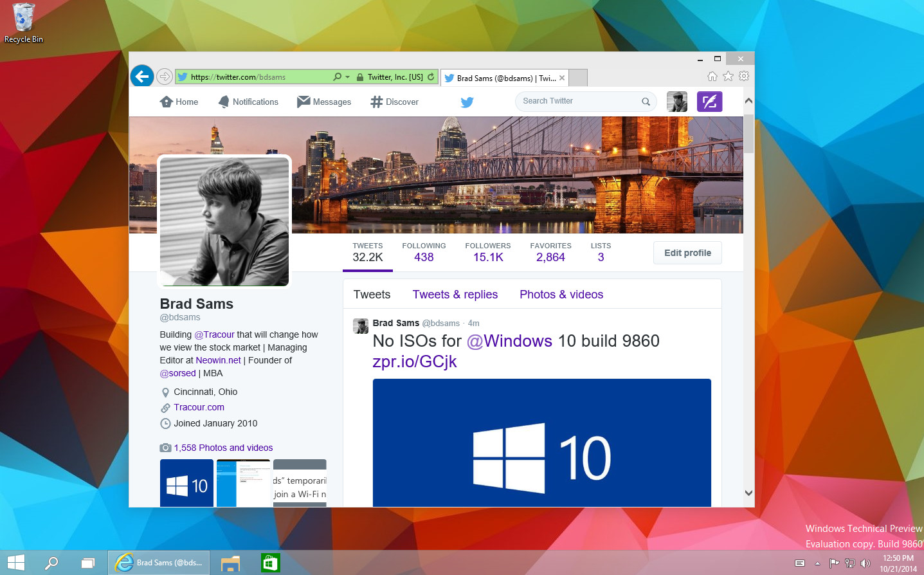Image resolution: width=924 pixels, height=575 pixels.
Task: Open the Neowin.net link in bio
Action: point(219,360)
